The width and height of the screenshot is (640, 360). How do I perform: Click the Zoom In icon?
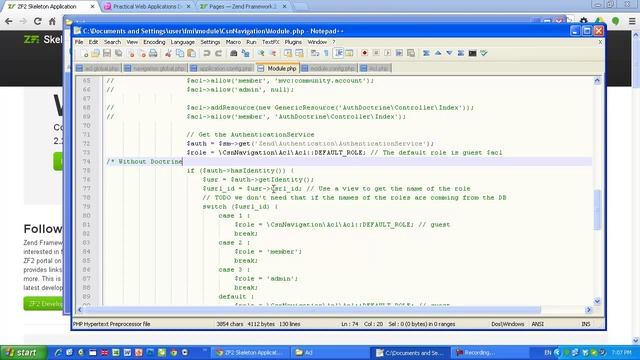point(260,53)
